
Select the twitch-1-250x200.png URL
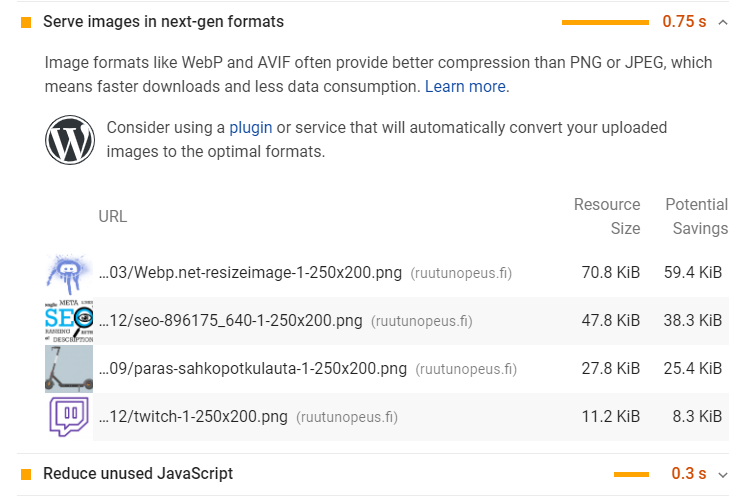click(x=193, y=417)
